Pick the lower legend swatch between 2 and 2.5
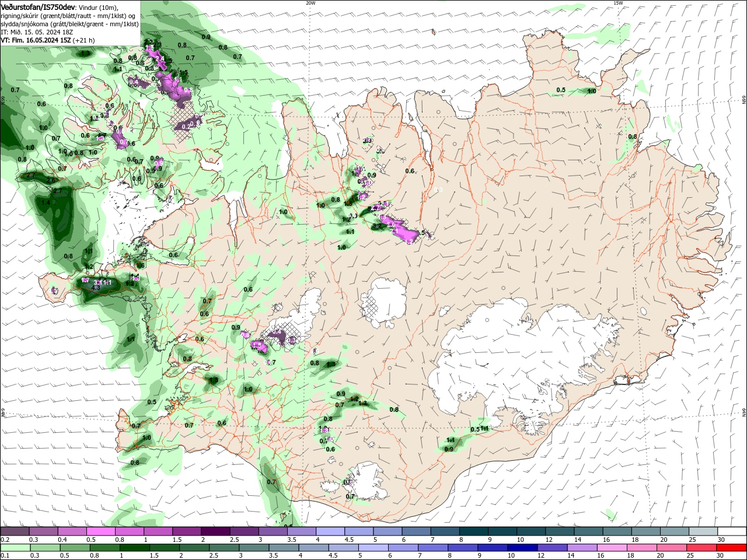This screenshot has height=560, width=747. [x=194, y=548]
